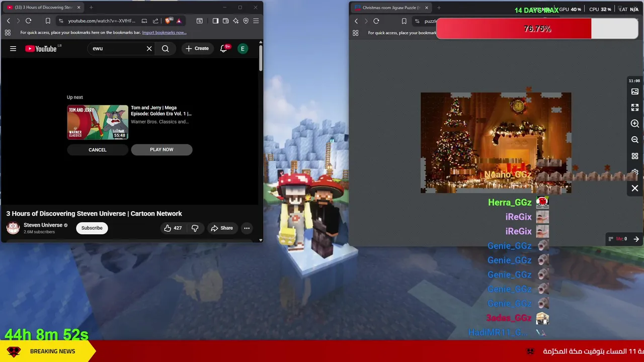
Task: Go back in the YouTube browser window
Action: pyautogui.click(x=8, y=21)
